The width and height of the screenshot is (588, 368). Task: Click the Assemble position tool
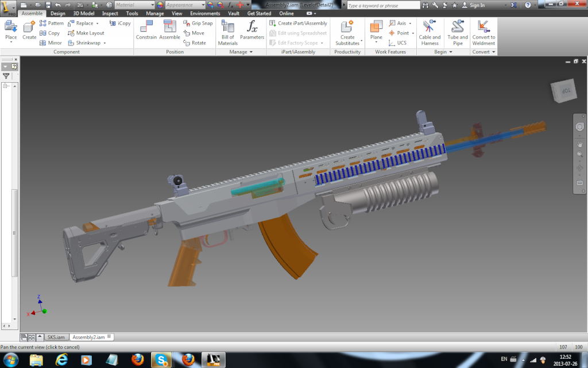pyautogui.click(x=169, y=30)
